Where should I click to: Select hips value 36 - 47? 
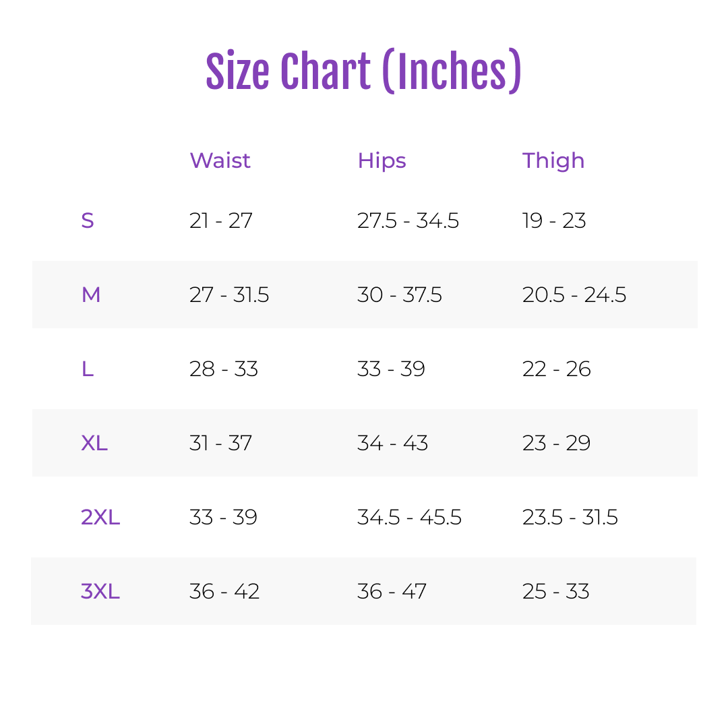pos(392,592)
